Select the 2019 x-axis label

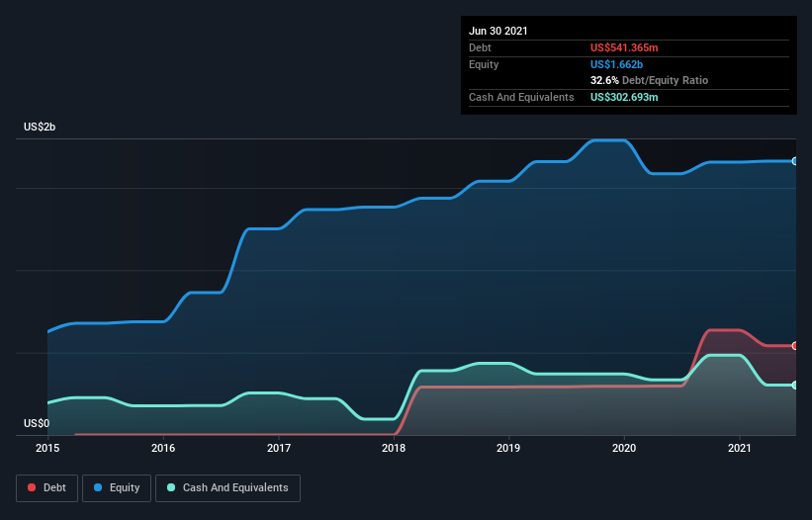tap(508, 448)
